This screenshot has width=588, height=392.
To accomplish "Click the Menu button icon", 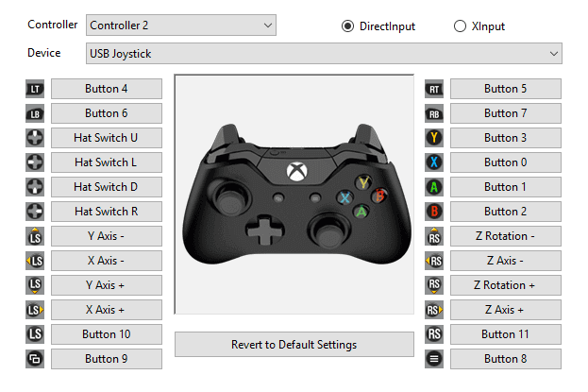I will tap(434, 359).
